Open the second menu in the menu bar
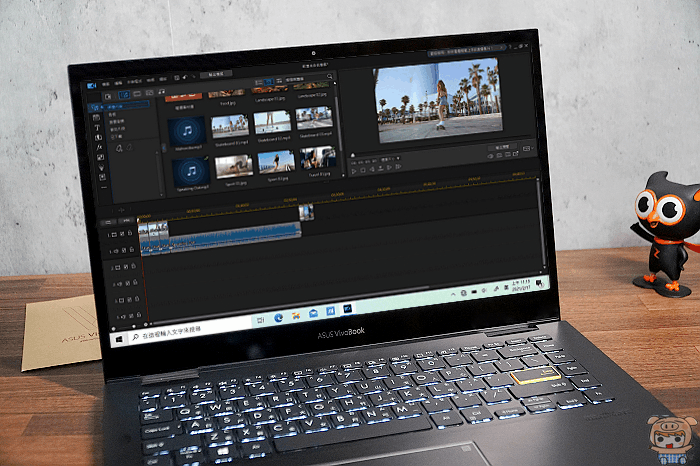Image resolution: width=700 pixels, height=466 pixels. click(118, 83)
